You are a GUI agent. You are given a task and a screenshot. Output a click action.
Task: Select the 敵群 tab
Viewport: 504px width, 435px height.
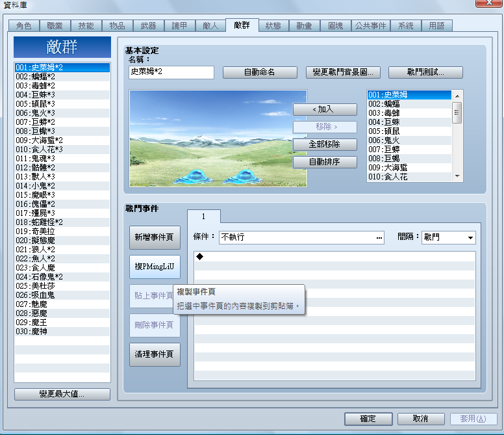click(242, 25)
